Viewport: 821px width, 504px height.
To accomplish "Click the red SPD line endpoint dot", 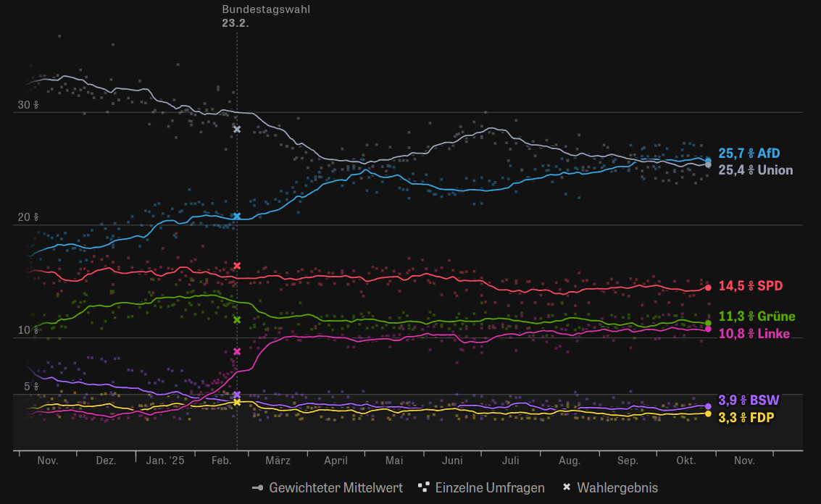I will pyautogui.click(x=708, y=287).
